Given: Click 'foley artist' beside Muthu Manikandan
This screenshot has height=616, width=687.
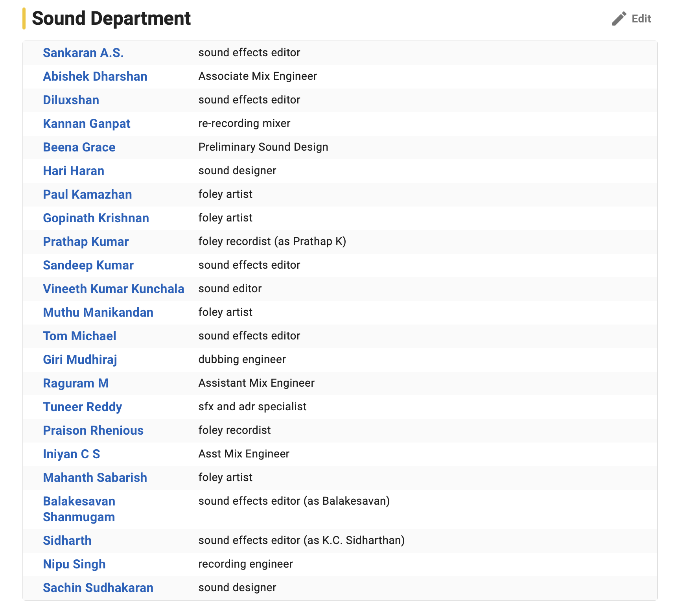Looking at the screenshot, I should (x=225, y=312).
